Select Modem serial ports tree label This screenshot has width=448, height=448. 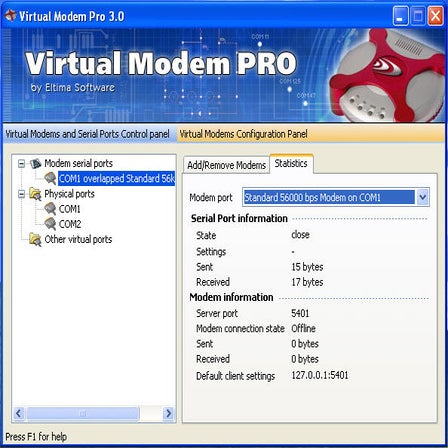pos(78,163)
